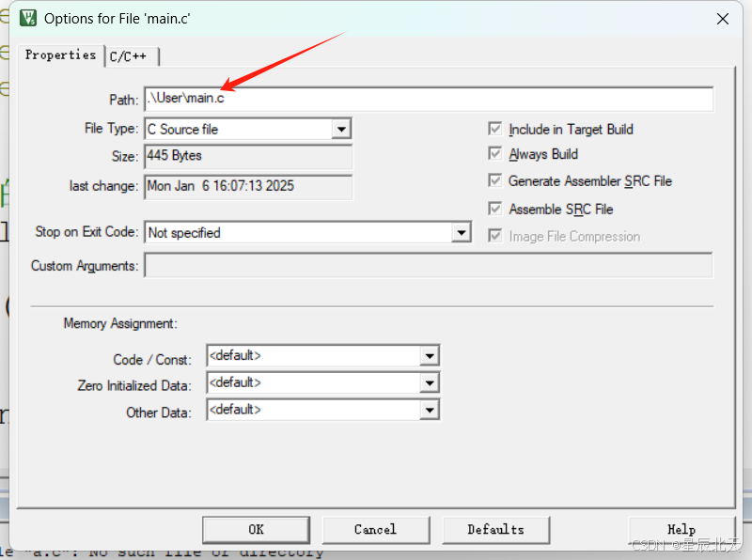Toggle Include in Target Build checkbox
Image resolution: width=752 pixels, height=560 pixels.
click(494, 129)
